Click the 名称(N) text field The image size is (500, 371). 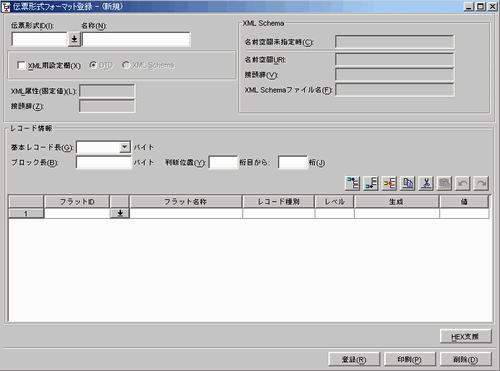pyautogui.click(x=136, y=39)
